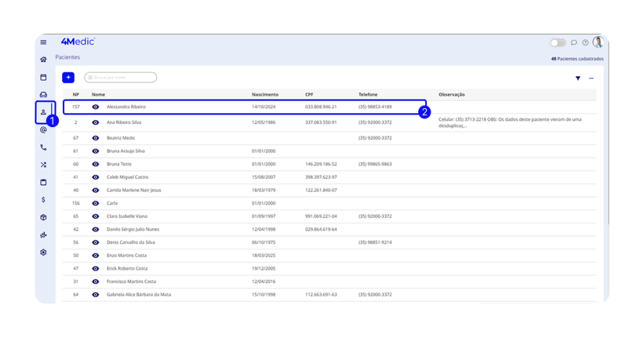Toggle the switch in the top header

pos(558,43)
